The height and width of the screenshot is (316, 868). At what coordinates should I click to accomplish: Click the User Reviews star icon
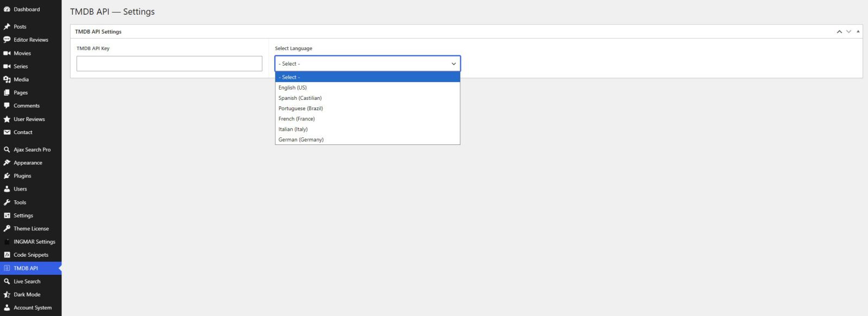pos(7,119)
